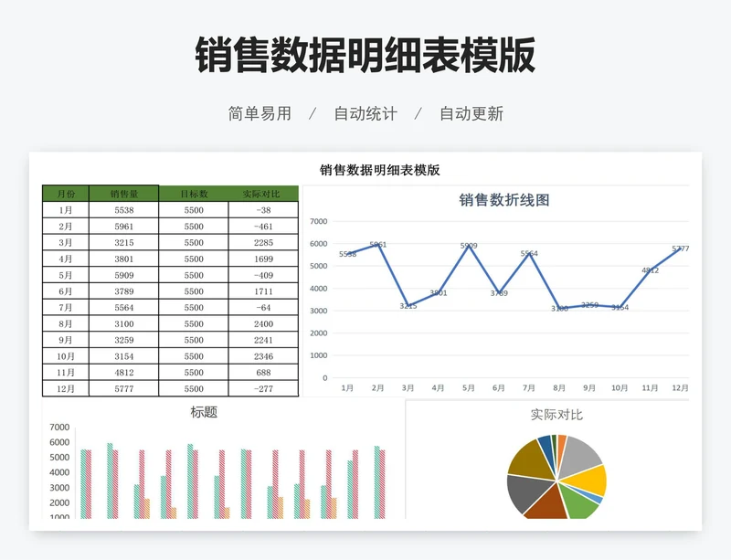731x560 pixels.
Task: Click the sales cell 3789 in table
Action: (124, 291)
